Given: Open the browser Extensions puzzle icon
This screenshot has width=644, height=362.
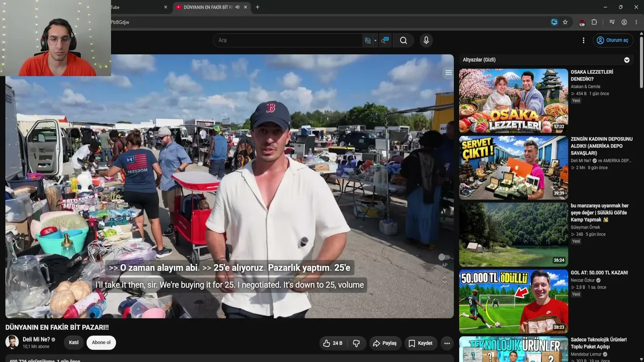Looking at the screenshot, I should pos(594,22).
